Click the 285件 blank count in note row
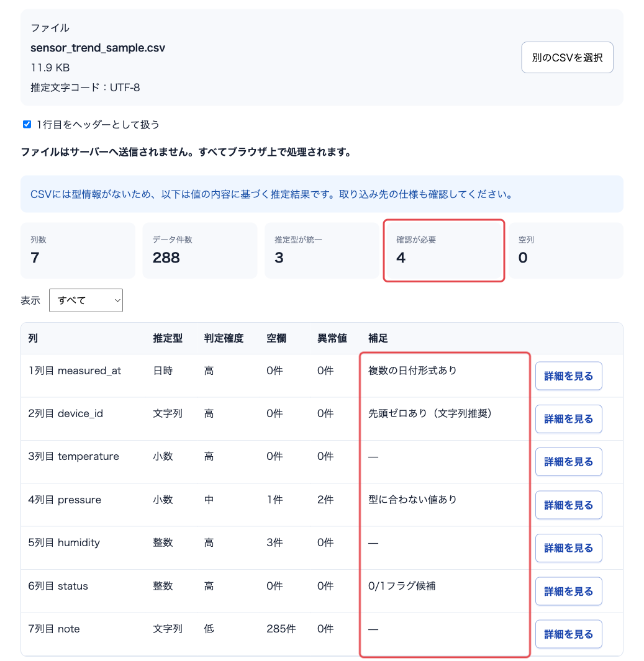 tap(281, 629)
